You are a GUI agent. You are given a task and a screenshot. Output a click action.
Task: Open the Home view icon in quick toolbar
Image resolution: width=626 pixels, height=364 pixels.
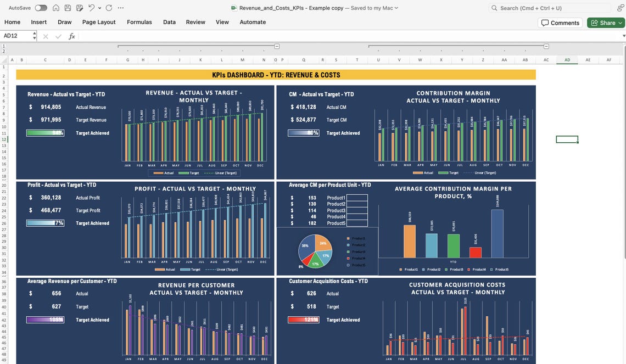[x=56, y=8]
